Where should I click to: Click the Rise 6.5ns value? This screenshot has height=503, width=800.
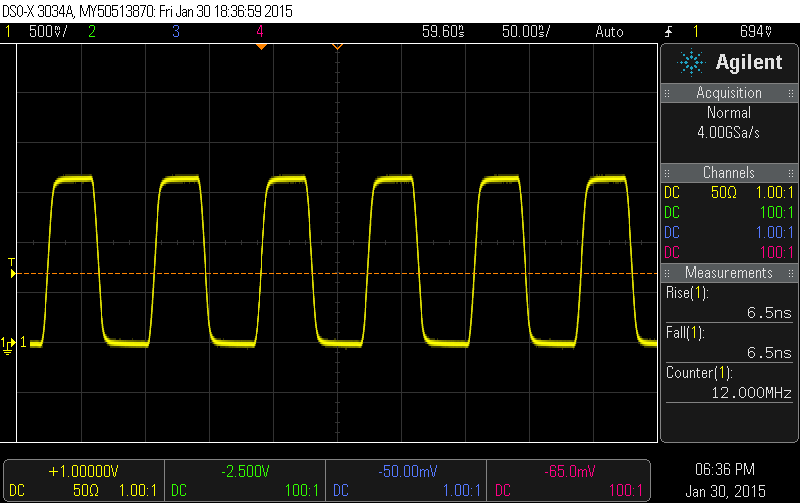(x=769, y=313)
